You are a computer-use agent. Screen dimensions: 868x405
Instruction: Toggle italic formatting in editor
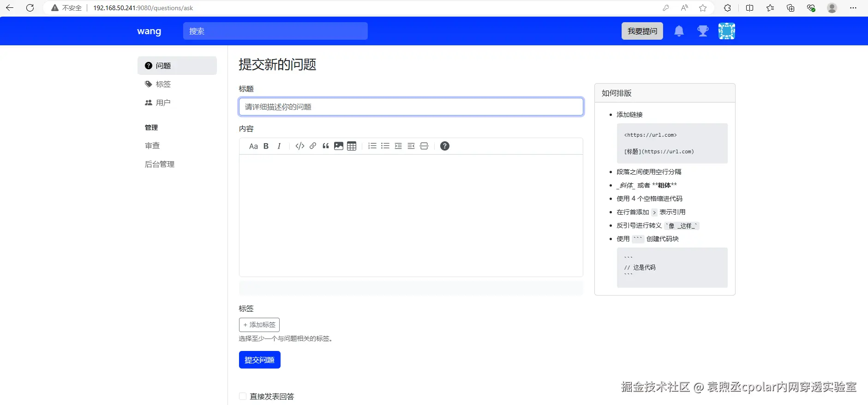point(279,146)
